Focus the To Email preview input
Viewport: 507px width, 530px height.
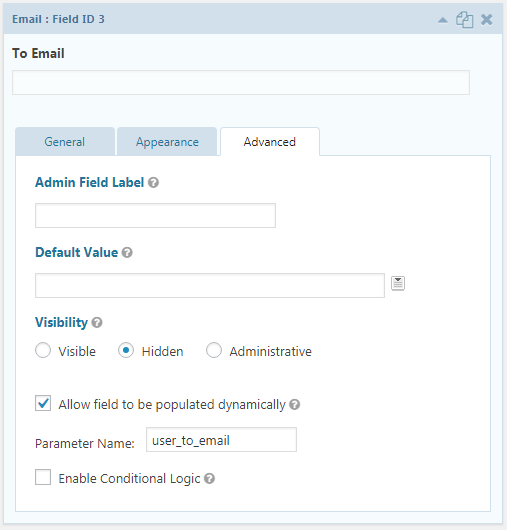point(241,82)
